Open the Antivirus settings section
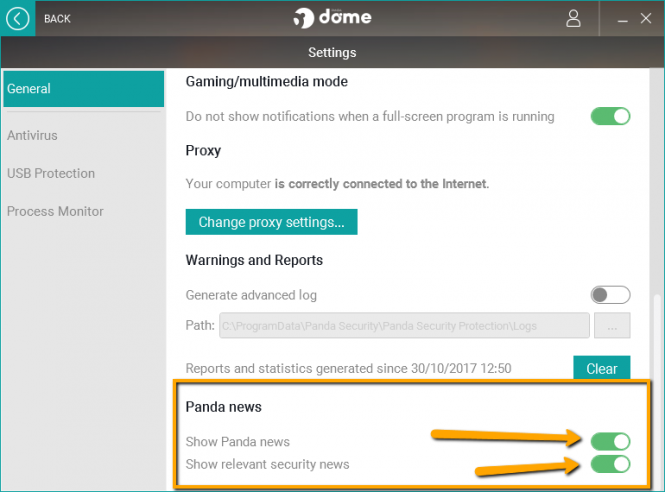 (32, 135)
